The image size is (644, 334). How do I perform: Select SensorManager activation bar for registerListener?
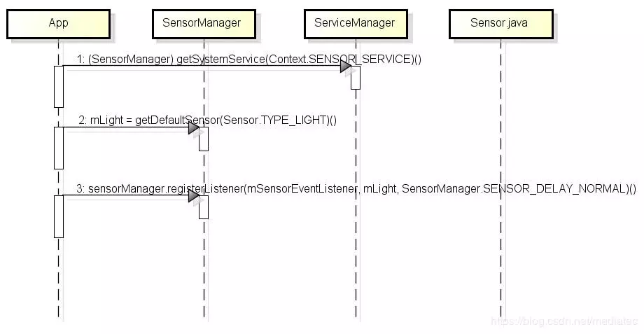(204, 207)
